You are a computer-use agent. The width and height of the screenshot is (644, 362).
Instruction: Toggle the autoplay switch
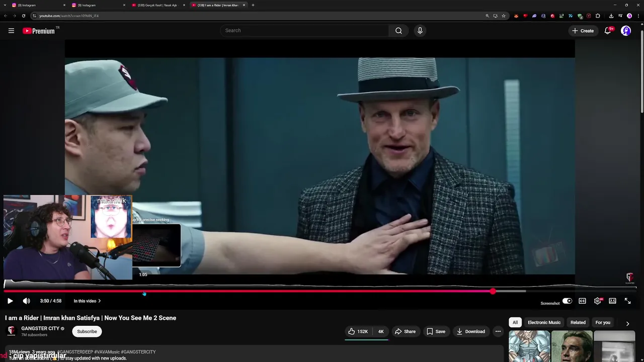coord(567,301)
